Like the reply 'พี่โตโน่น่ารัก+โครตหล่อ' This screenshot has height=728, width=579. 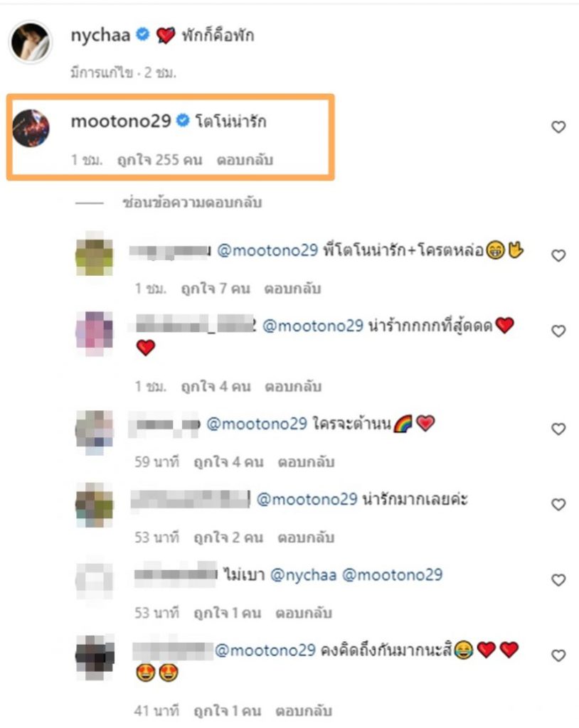558,255
